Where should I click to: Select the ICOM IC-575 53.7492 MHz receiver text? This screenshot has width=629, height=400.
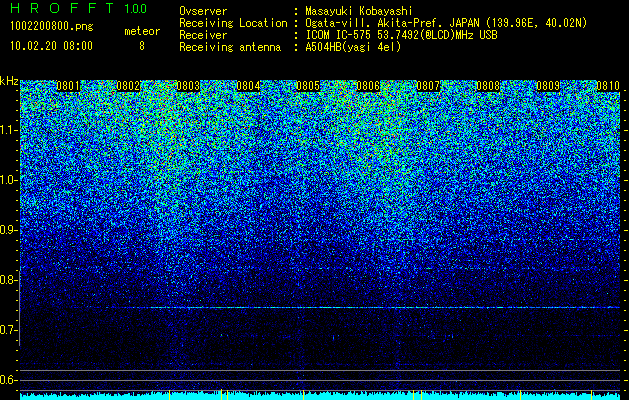point(401,35)
